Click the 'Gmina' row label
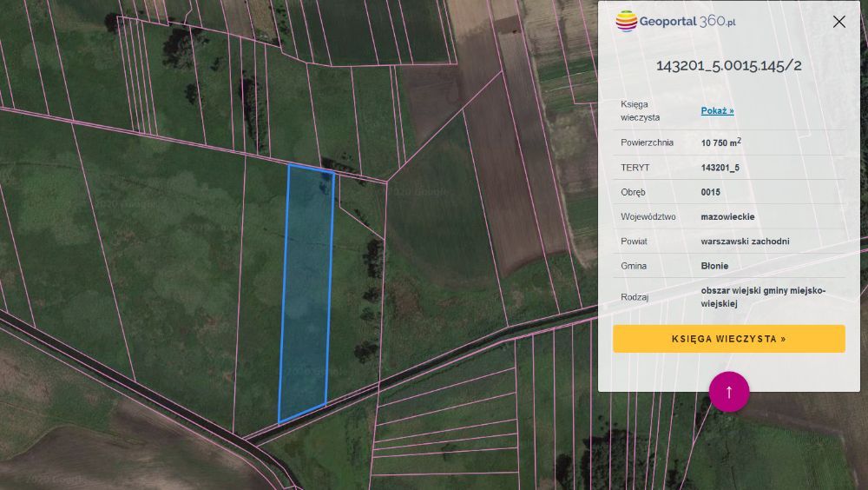This screenshot has width=868, height=490. click(634, 266)
